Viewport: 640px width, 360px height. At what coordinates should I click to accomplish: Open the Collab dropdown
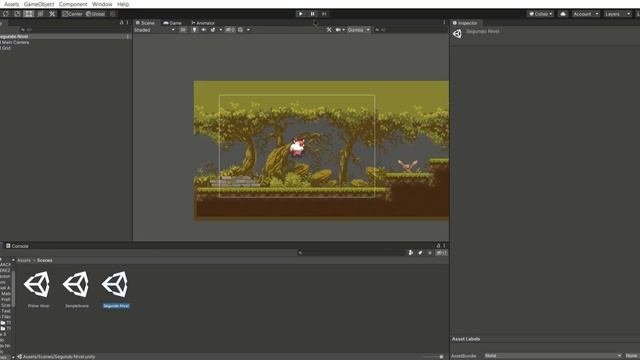point(540,14)
